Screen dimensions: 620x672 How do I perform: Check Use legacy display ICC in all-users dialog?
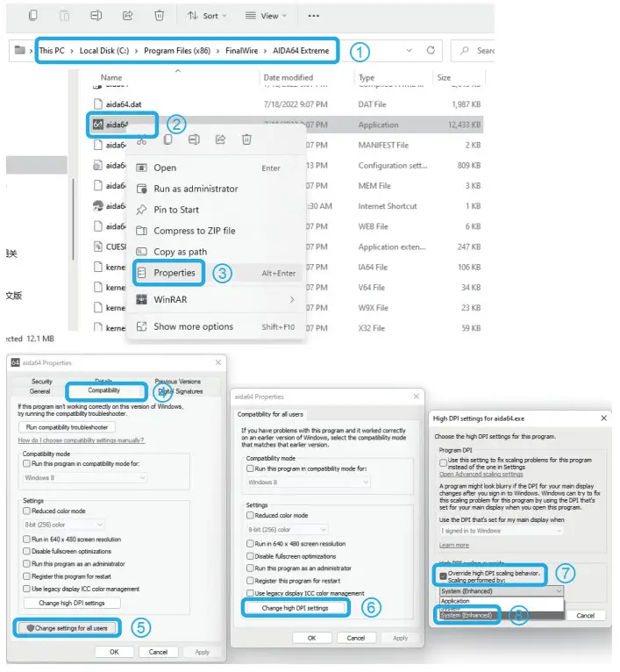[250, 593]
